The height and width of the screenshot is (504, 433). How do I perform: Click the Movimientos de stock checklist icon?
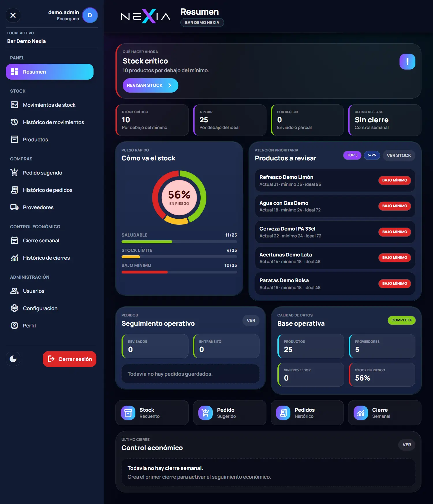(x=14, y=105)
